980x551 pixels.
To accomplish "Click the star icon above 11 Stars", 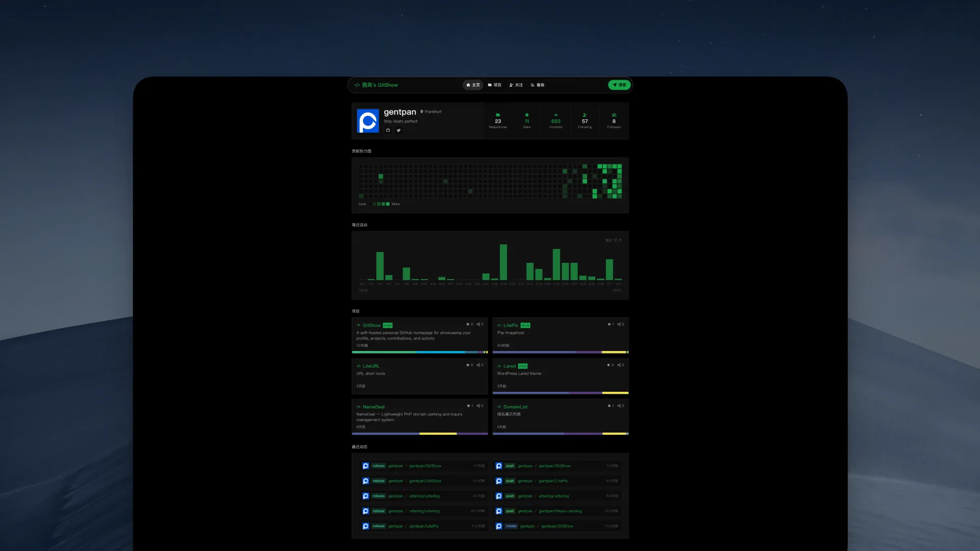I will [527, 115].
